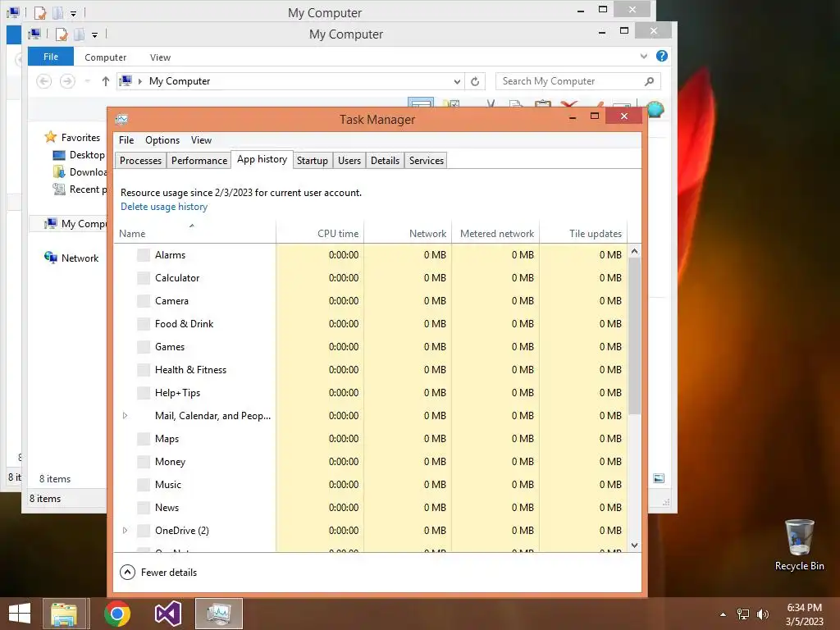
Task: Open Task Manager Options menu
Action: coord(162,139)
